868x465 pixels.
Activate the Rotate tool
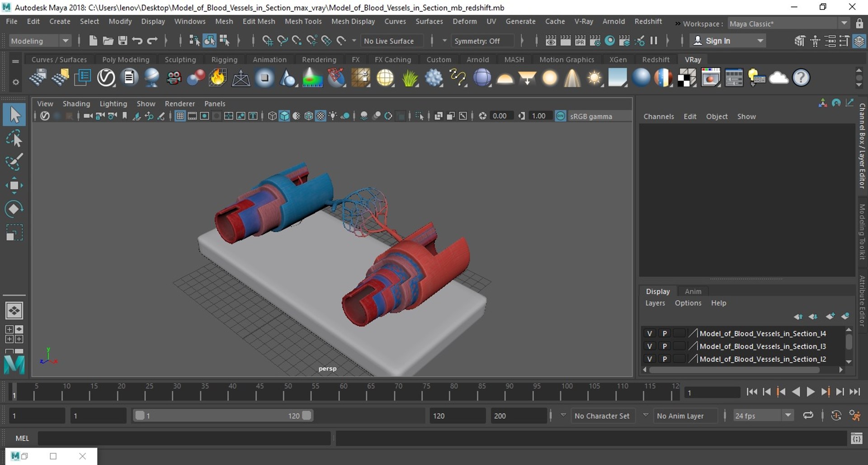(x=14, y=209)
